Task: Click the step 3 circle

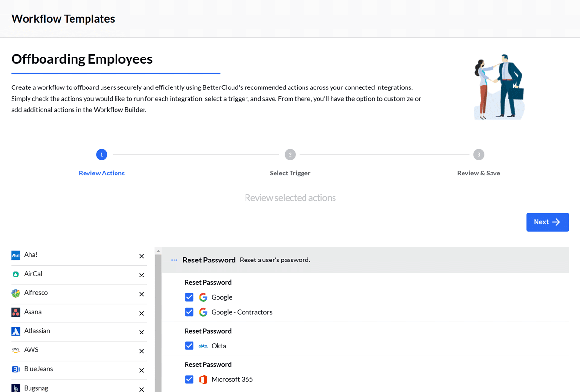Action: pyautogui.click(x=478, y=155)
